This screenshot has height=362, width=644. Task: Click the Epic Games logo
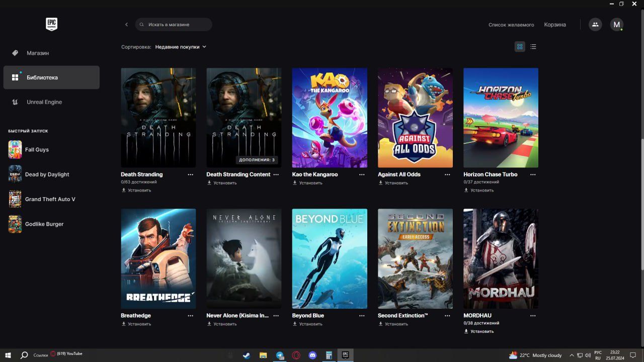click(51, 24)
